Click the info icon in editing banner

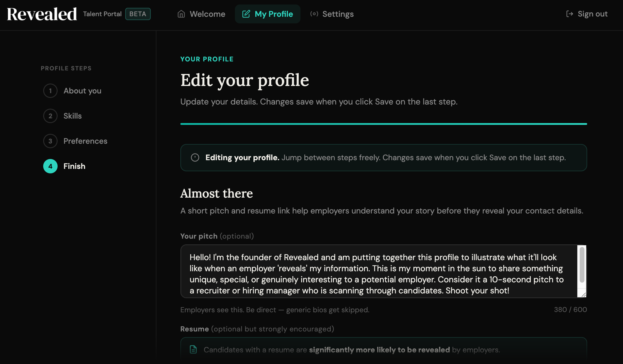(195, 158)
